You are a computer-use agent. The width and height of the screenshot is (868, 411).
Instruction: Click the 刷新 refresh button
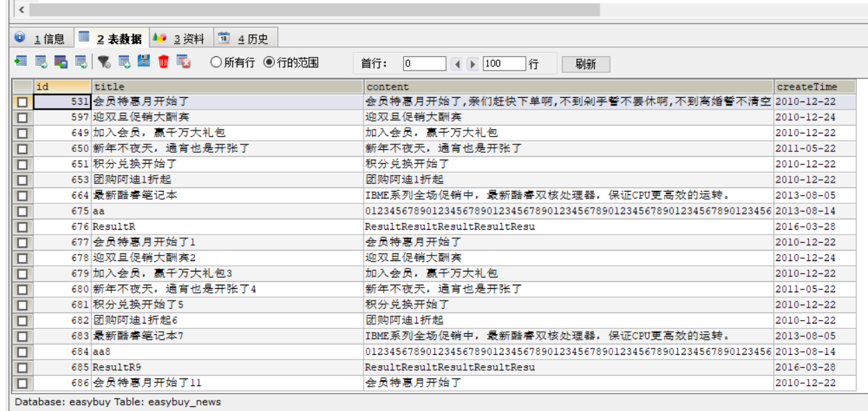click(x=586, y=64)
